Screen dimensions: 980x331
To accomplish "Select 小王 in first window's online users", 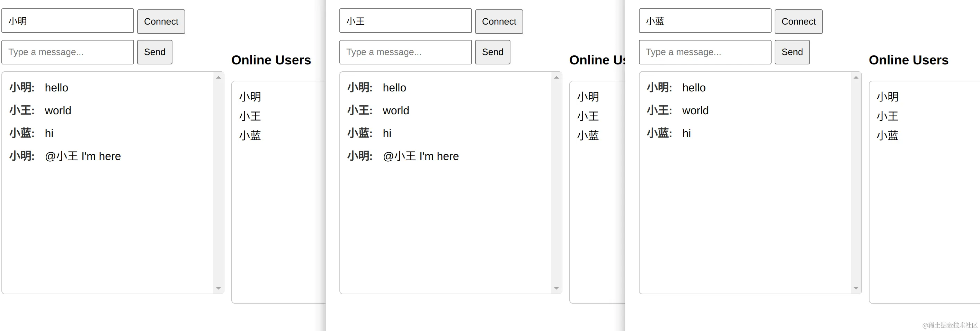I will tap(250, 116).
